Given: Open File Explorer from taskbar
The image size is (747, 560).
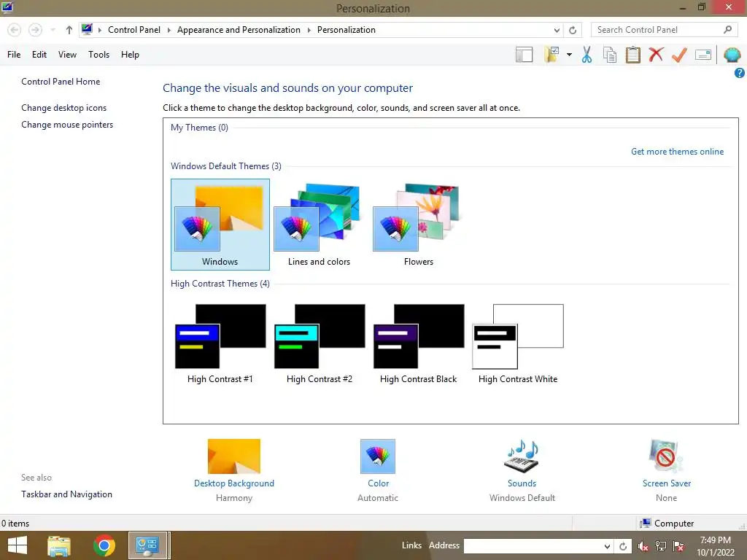Looking at the screenshot, I should [59, 545].
